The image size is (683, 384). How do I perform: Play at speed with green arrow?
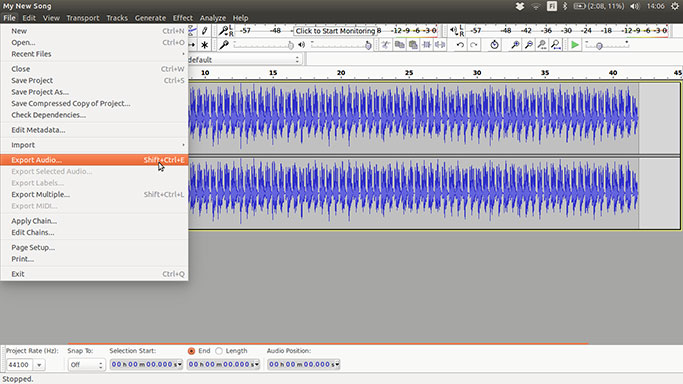click(575, 45)
